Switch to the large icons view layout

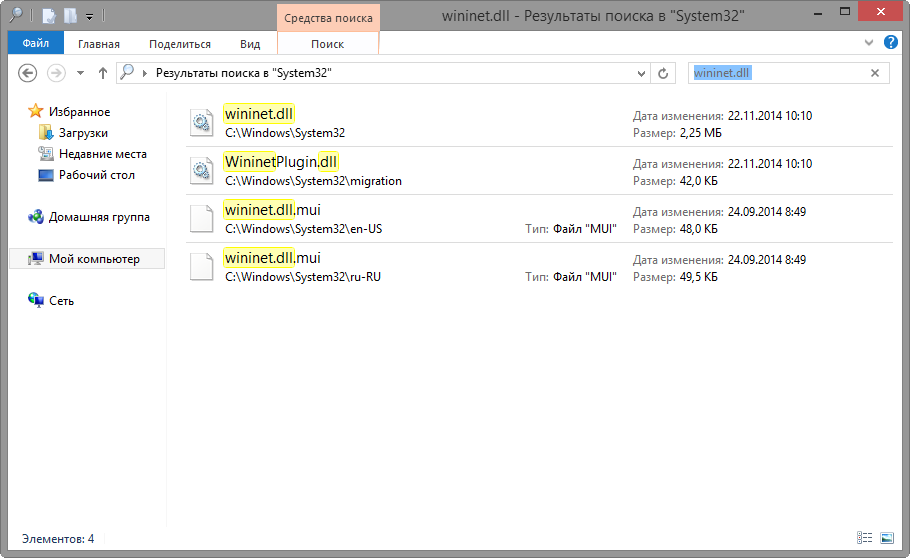[x=887, y=538]
